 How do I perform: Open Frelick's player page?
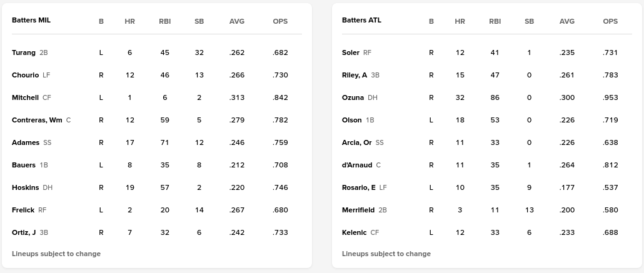23,210
